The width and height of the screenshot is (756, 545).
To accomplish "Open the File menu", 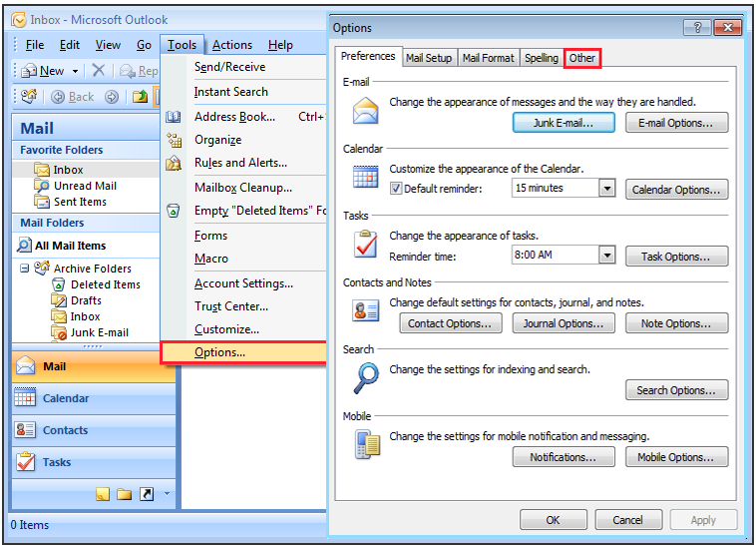I will click(35, 45).
